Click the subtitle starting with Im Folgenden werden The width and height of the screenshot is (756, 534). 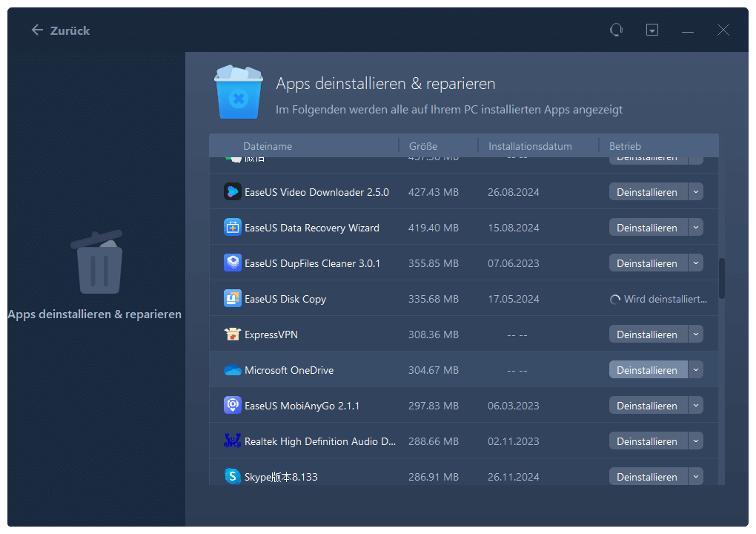449,110
